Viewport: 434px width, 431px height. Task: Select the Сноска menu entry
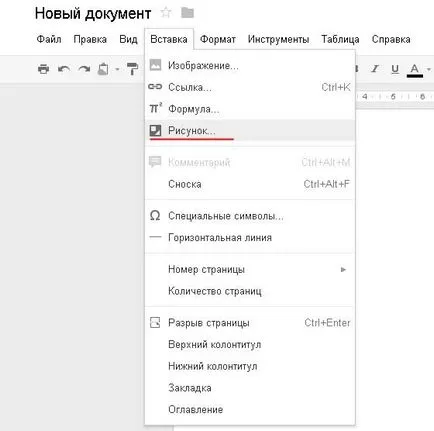coord(250,184)
